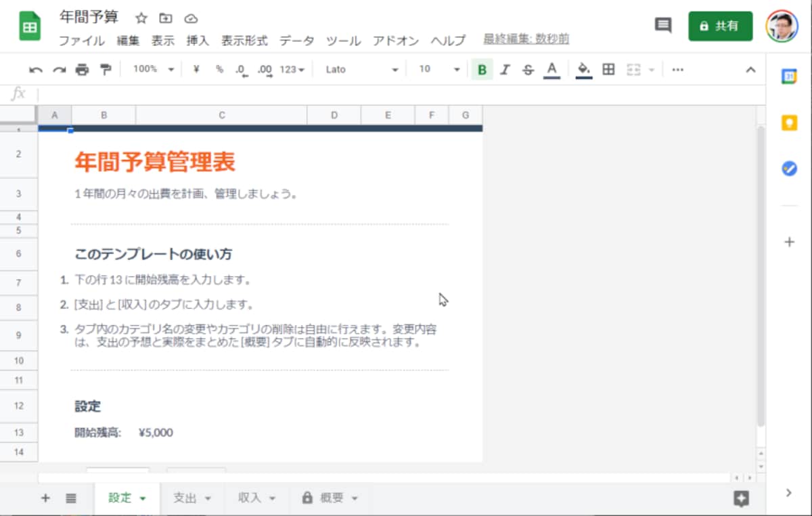Viewport: 812px width, 516px height.
Task: Select the ¥5,000 starting balance cell
Action: tap(221, 433)
